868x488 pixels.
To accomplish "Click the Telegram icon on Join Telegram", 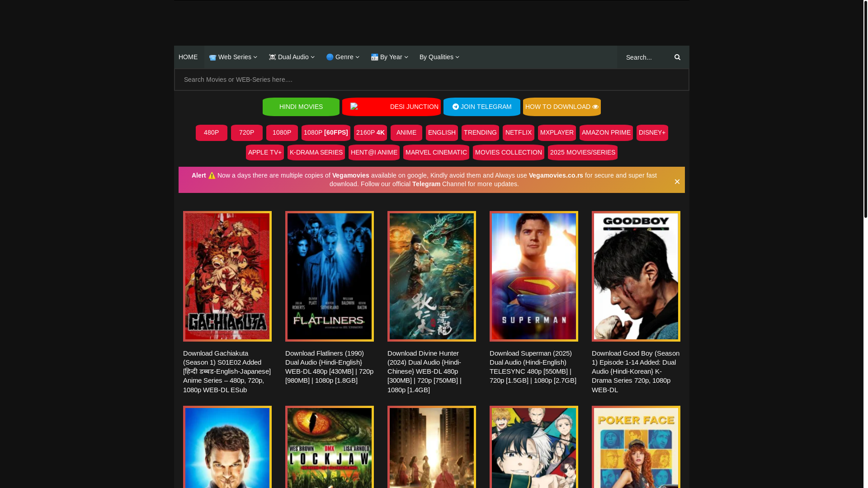I will [x=456, y=107].
